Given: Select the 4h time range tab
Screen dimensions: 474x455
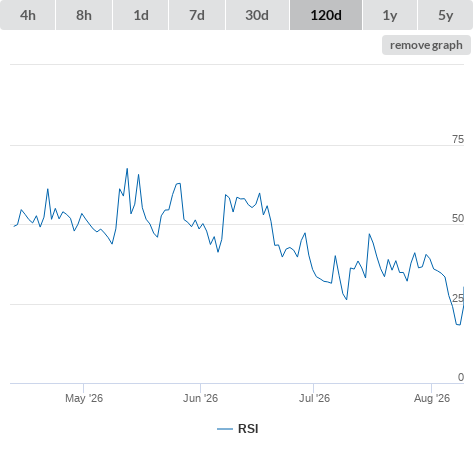Looking at the screenshot, I should tap(28, 15).
